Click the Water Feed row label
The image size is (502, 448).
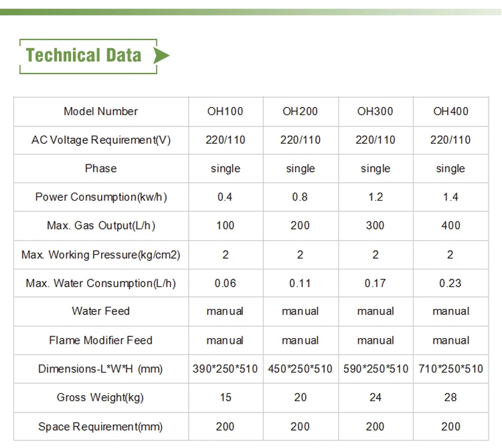tap(100, 311)
